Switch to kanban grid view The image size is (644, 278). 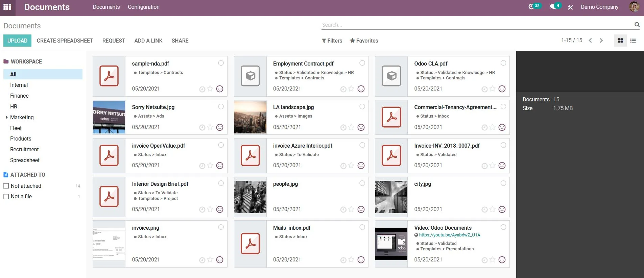pyautogui.click(x=620, y=41)
